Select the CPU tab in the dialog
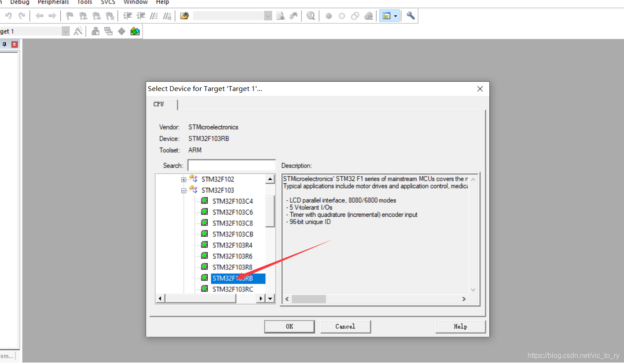Screen dimensions: 624x364 click(164, 105)
